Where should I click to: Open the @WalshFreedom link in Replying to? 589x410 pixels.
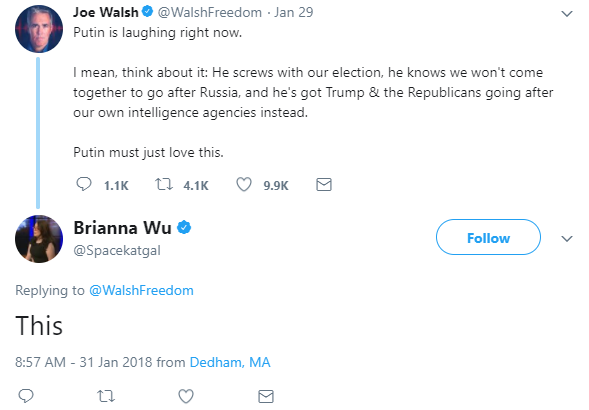coord(141,290)
